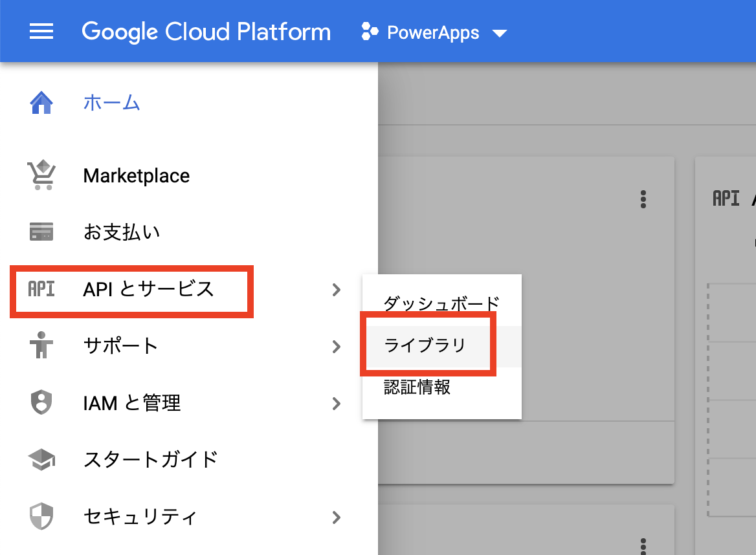Expand the セキュリティ submenu chevron
The width and height of the screenshot is (756, 555).
337,517
